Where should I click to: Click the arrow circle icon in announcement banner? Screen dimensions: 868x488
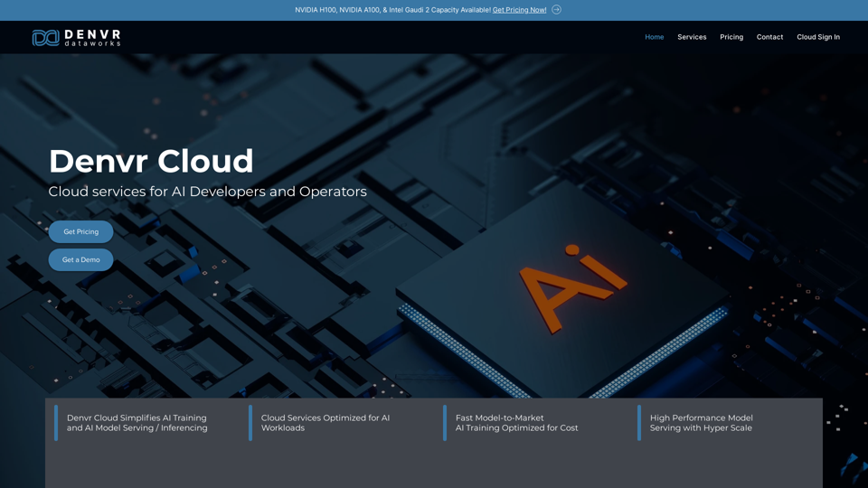click(556, 9)
